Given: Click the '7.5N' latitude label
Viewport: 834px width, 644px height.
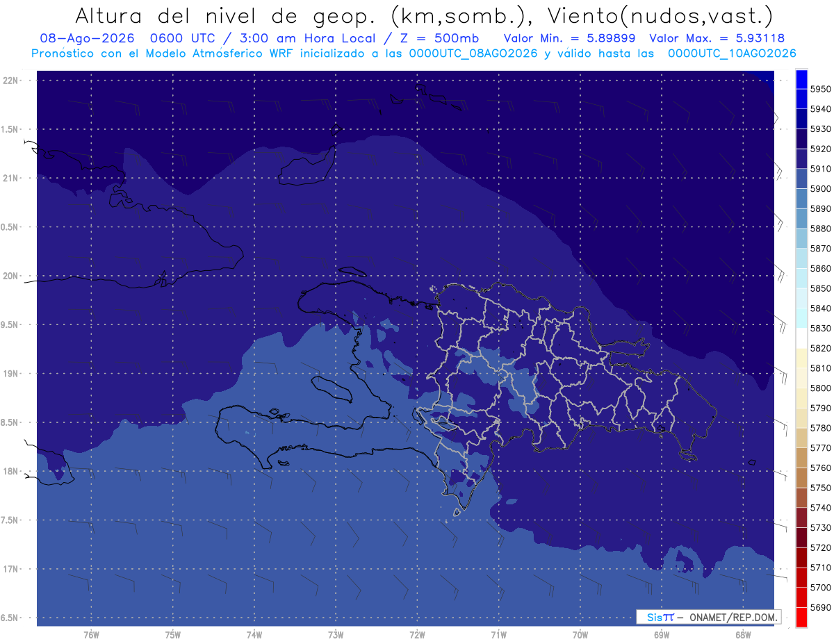Looking at the screenshot, I should [9, 520].
